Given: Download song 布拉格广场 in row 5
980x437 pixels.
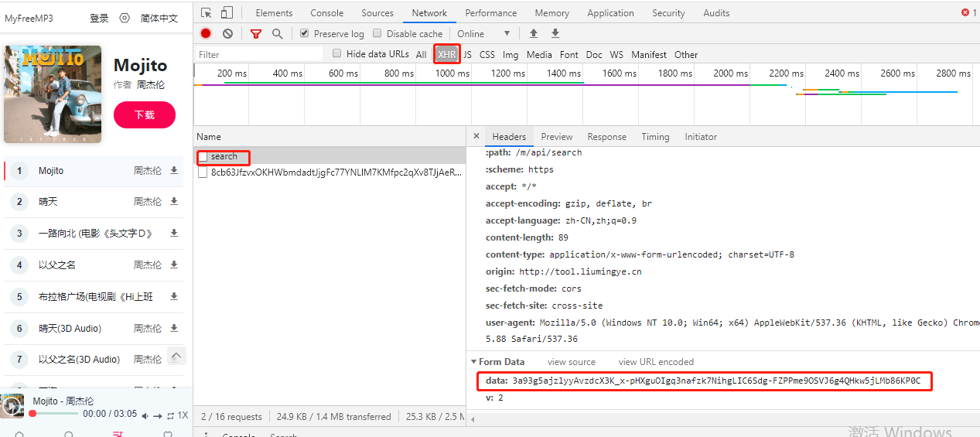Looking at the screenshot, I should coord(174,296).
